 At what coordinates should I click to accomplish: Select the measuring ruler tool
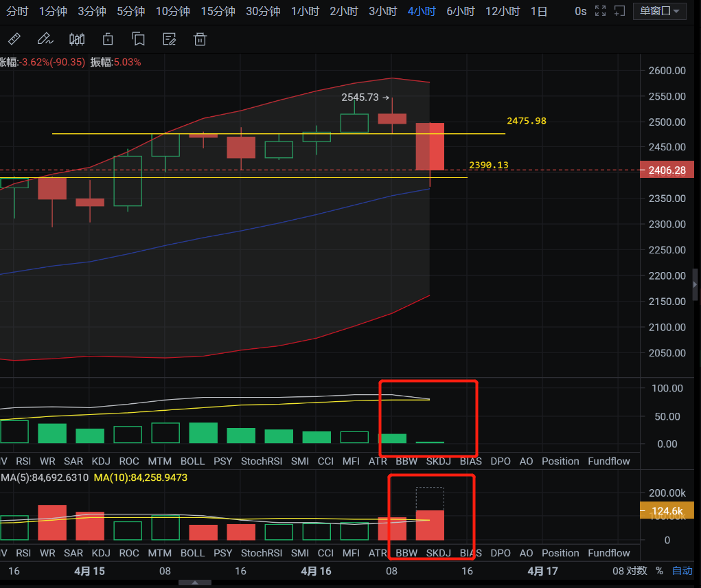click(14, 39)
